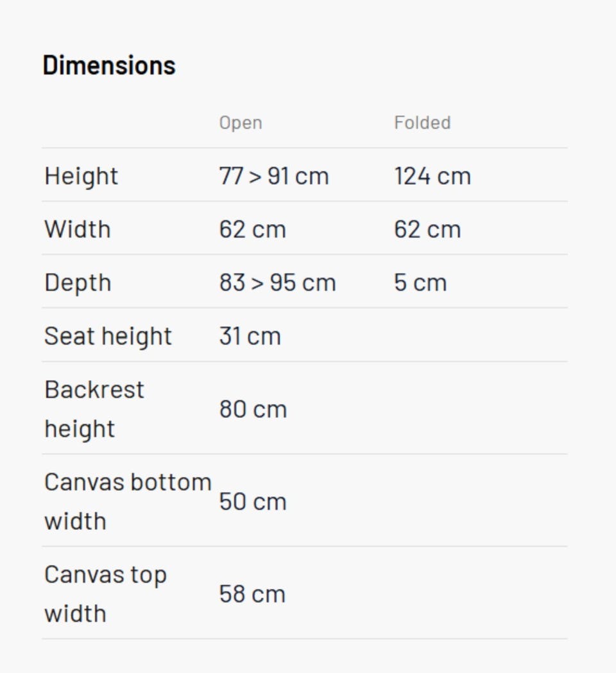Click the Dimensions heading
The image size is (616, 673).
click(109, 66)
